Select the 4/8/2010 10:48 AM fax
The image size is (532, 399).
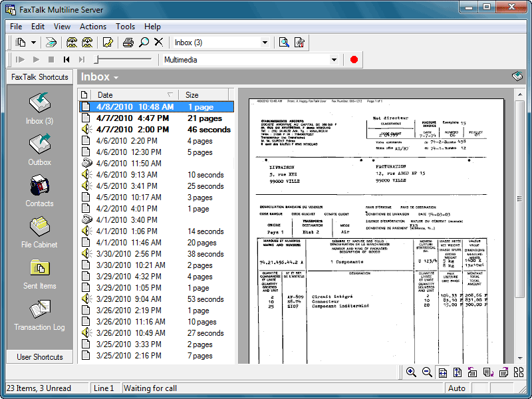156,107
